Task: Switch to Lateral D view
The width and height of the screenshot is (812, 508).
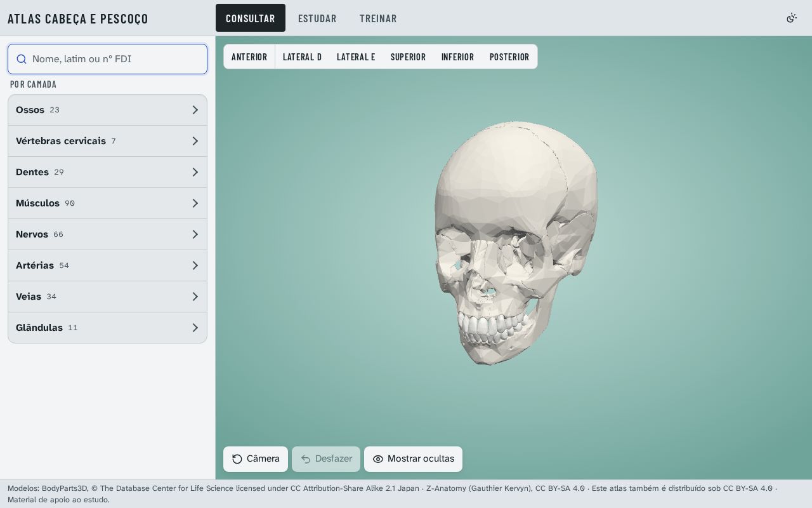Action: [x=302, y=57]
